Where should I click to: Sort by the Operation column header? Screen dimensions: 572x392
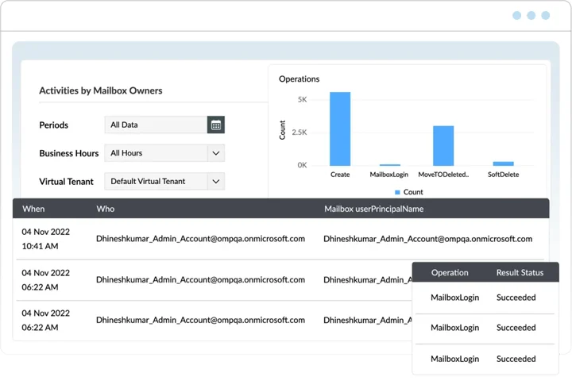(x=450, y=272)
